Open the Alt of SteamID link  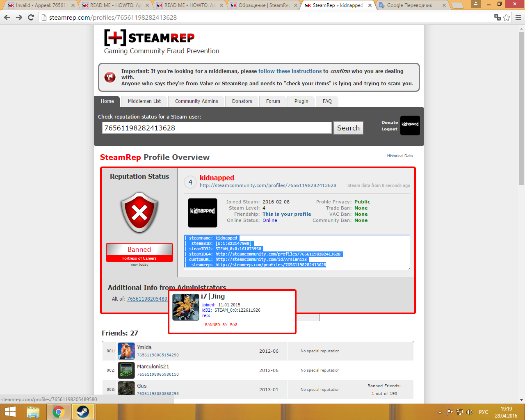147,299
